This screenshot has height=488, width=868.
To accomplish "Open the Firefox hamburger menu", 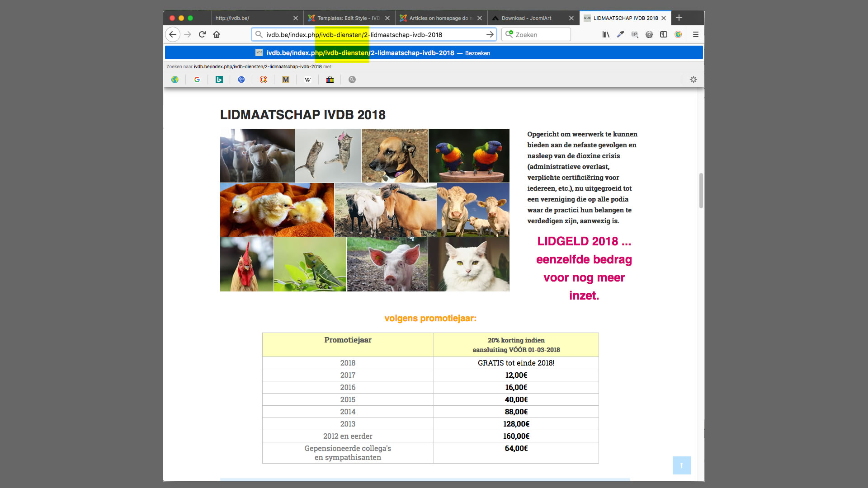I will click(x=696, y=34).
